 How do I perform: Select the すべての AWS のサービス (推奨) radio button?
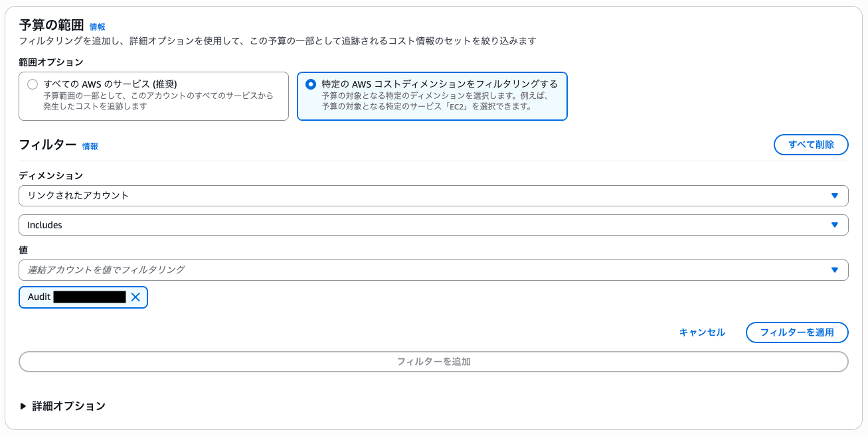pos(32,84)
